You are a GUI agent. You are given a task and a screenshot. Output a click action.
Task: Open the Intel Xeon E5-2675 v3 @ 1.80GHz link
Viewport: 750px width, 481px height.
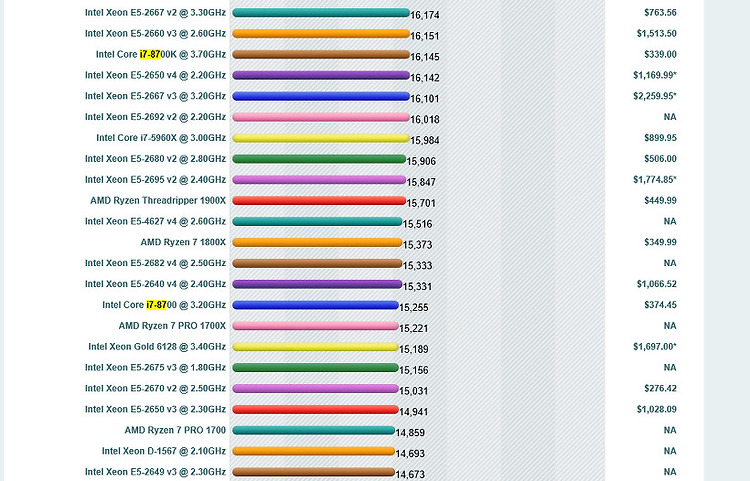[x=155, y=368]
